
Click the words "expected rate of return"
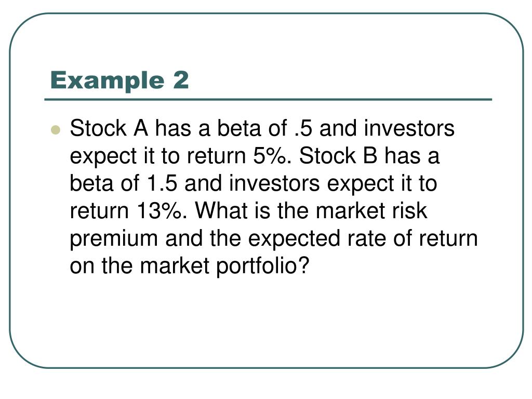[x=363, y=239]
